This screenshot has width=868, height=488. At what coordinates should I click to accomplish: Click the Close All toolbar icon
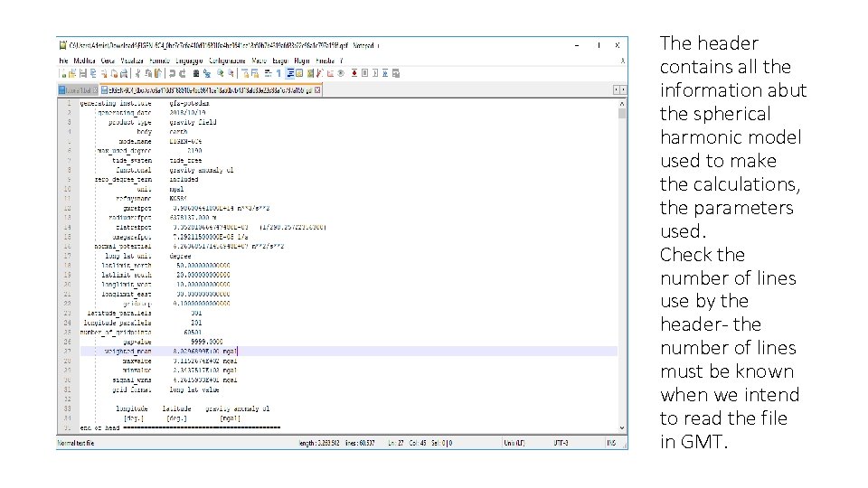(114, 73)
